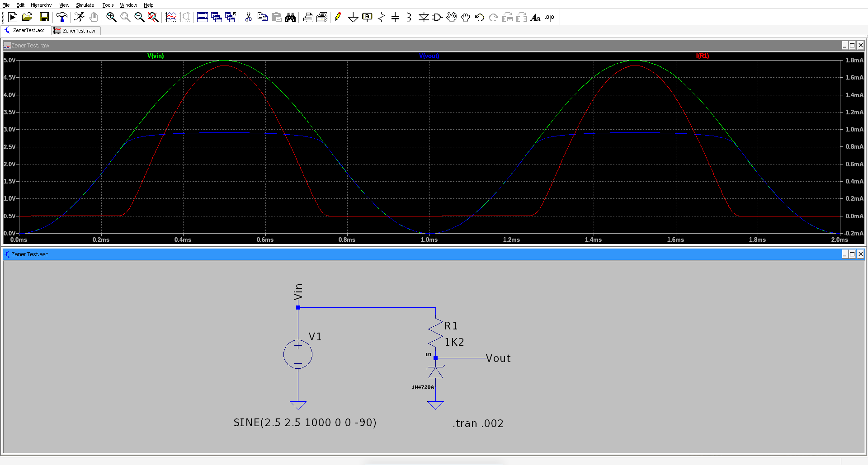
Task: Open the Hierarchy menu
Action: pos(41,5)
